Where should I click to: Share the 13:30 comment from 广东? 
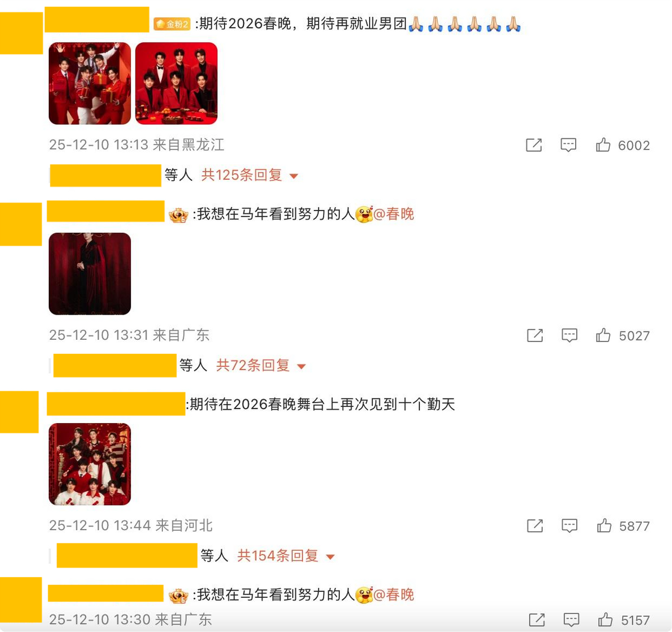click(x=537, y=620)
